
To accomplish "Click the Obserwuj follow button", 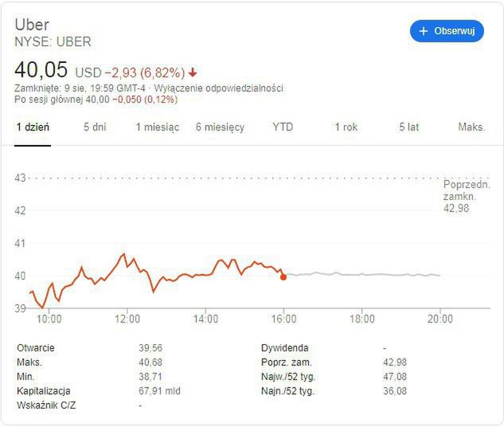I will coord(447,31).
